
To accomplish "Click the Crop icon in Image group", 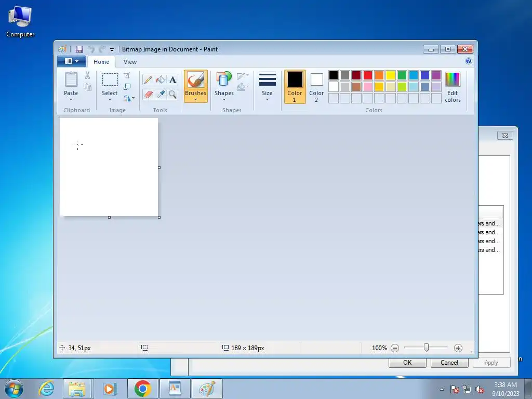I will click(x=127, y=75).
